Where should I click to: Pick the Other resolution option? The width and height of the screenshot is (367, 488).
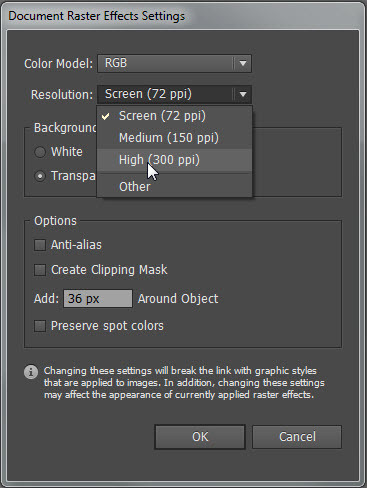(x=175, y=187)
